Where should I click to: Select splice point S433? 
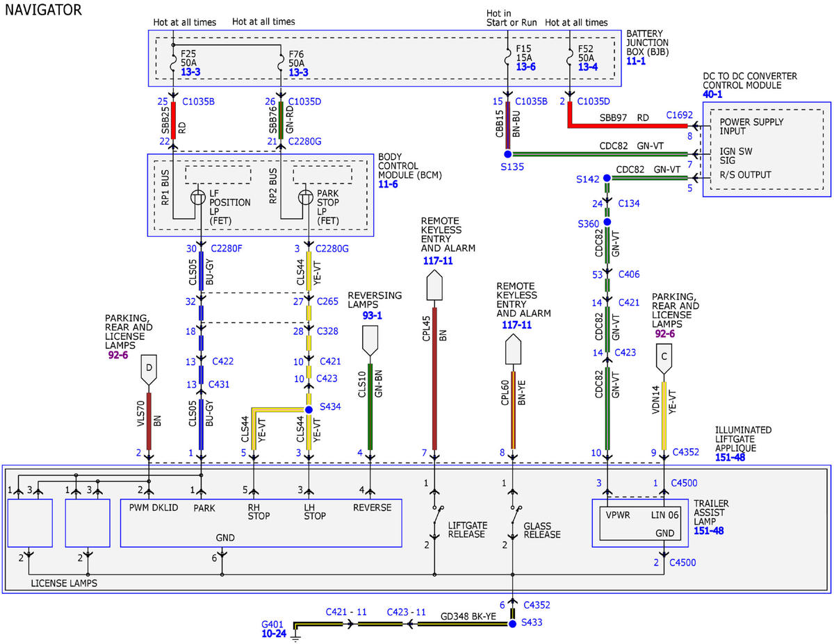click(513, 625)
